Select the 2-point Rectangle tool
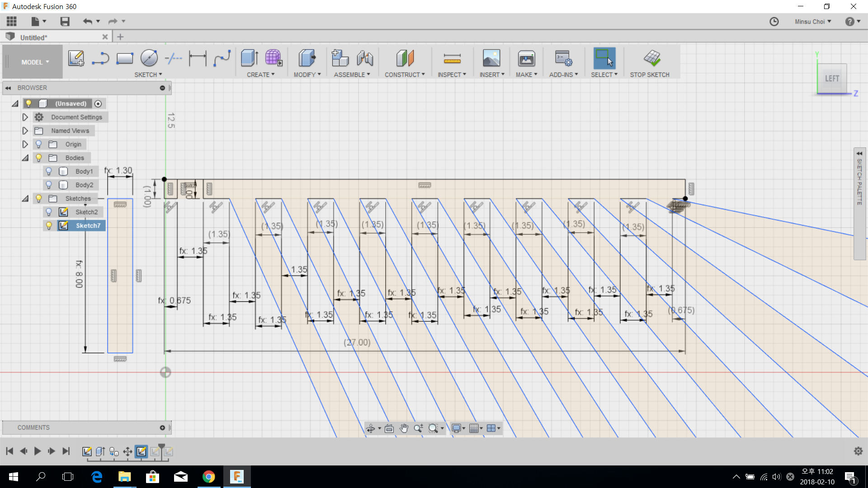868x488 pixels. tap(125, 58)
